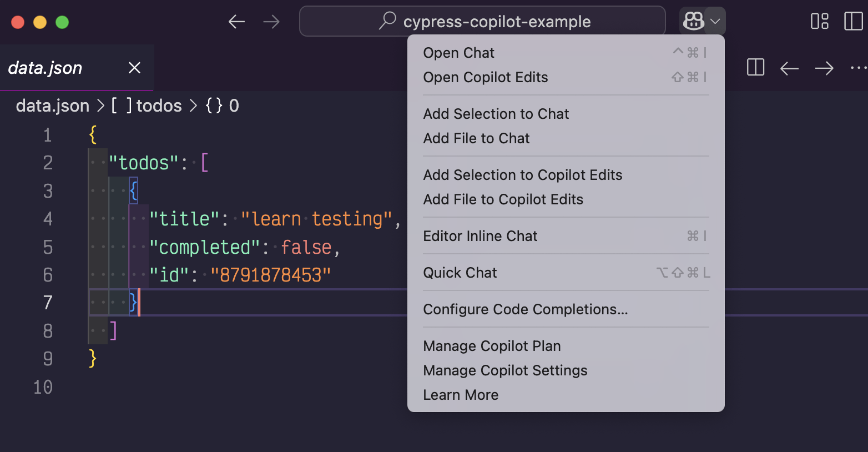Click the "8791878453" id value
This screenshot has width=868, height=452.
pos(270,275)
